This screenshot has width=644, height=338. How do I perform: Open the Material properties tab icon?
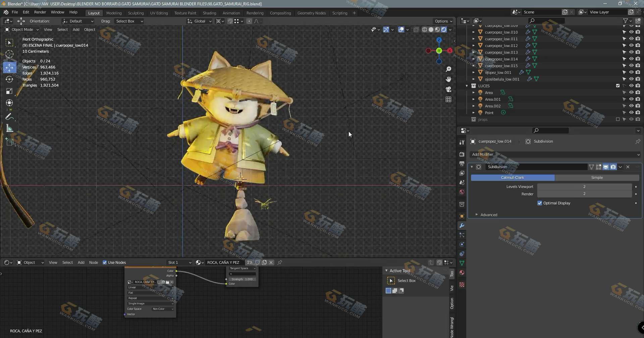tap(462, 273)
